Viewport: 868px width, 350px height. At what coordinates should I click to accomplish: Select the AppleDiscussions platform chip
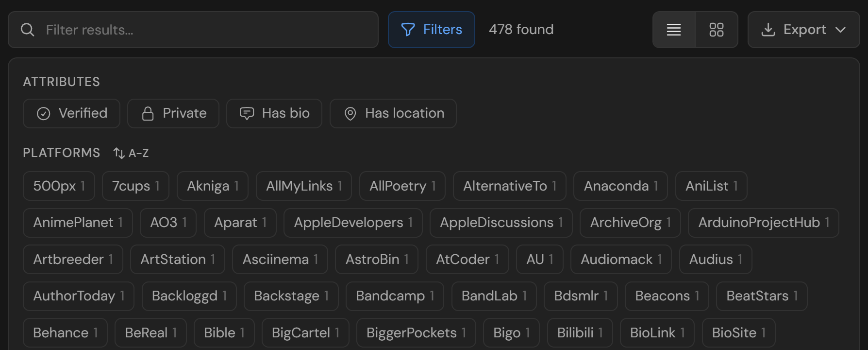coord(501,223)
